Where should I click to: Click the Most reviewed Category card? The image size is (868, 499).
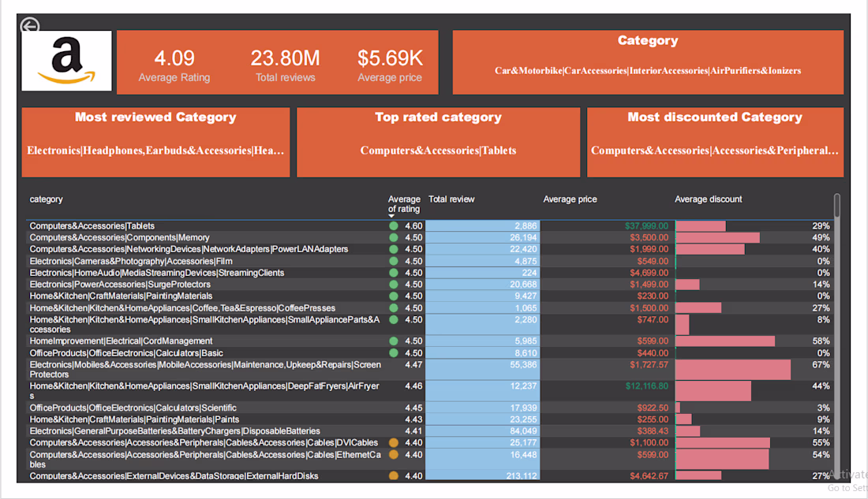155,142
